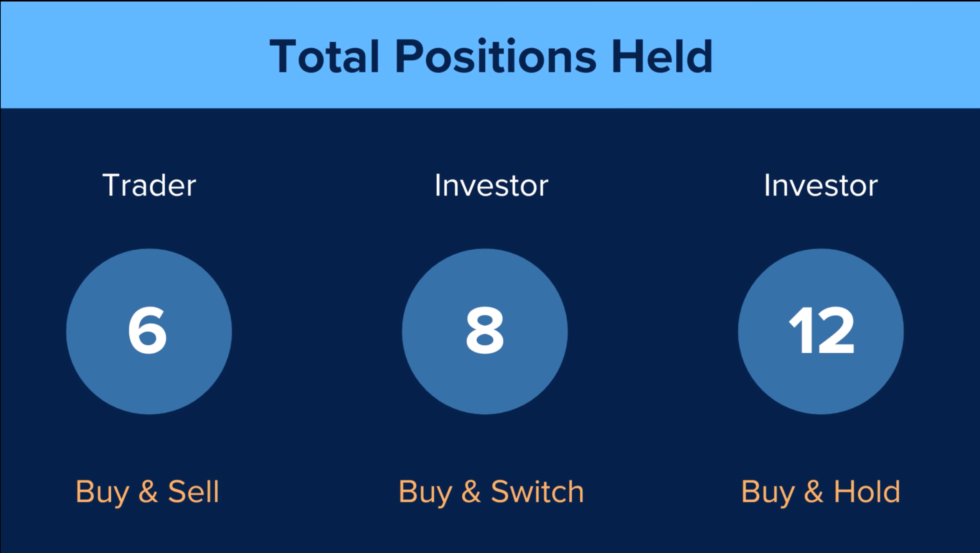Select the "Trader" label
980x553 pixels.
[x=149, y=186]
